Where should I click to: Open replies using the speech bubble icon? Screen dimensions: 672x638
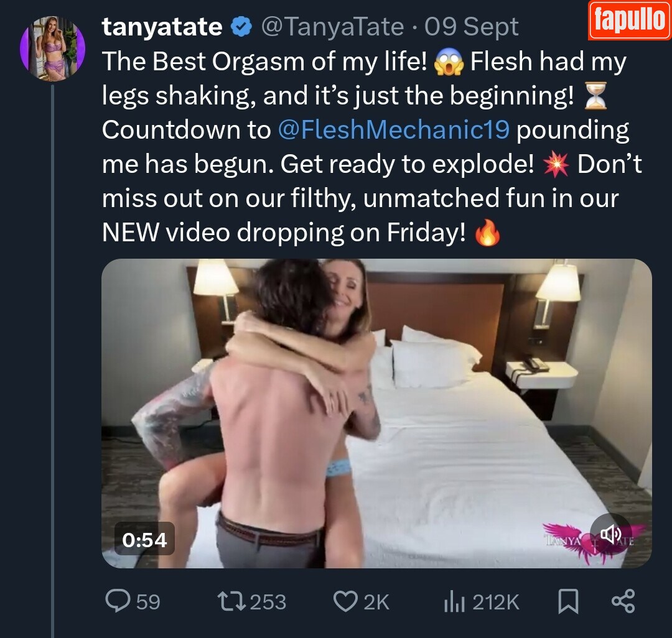(x=116, y=601)
